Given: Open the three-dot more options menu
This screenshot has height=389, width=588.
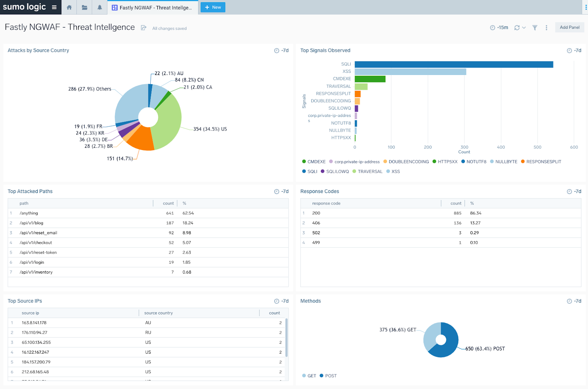Looking at the screenshot, I should (546, 27).
